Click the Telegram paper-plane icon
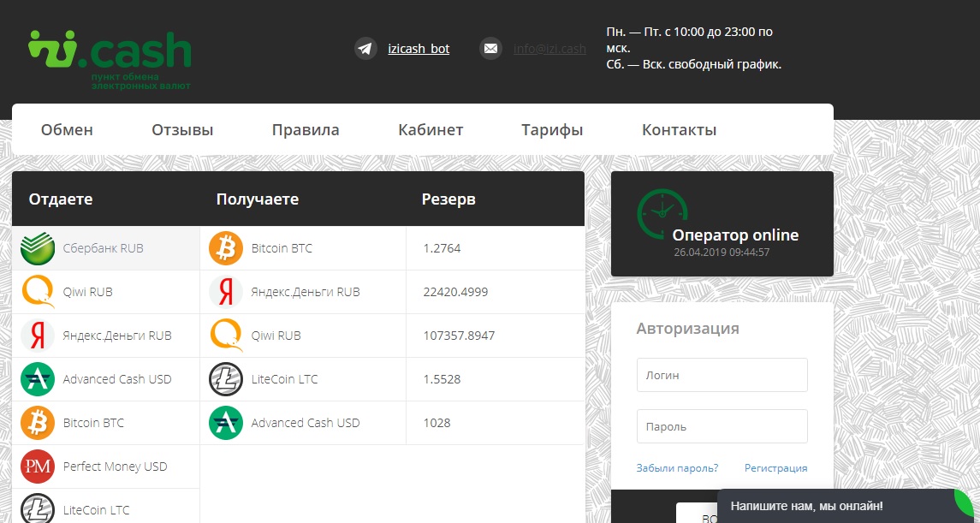Viewport: 980px width, 523px height. (x=365, y=49)
